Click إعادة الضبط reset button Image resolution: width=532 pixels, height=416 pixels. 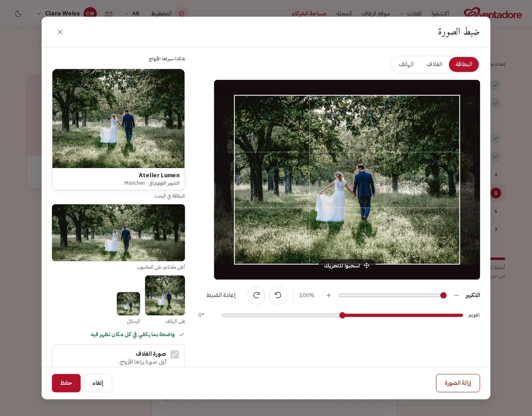tap(221, 295)
